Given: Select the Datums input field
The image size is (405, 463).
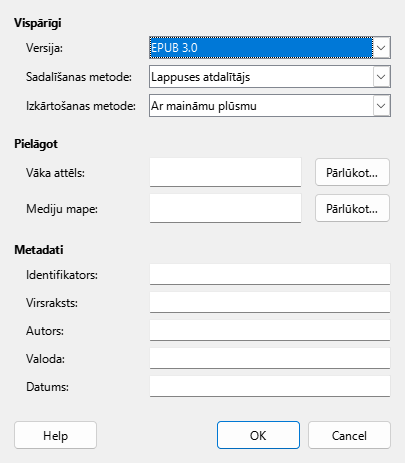Looking at the screenshot, I should (270, 386).
